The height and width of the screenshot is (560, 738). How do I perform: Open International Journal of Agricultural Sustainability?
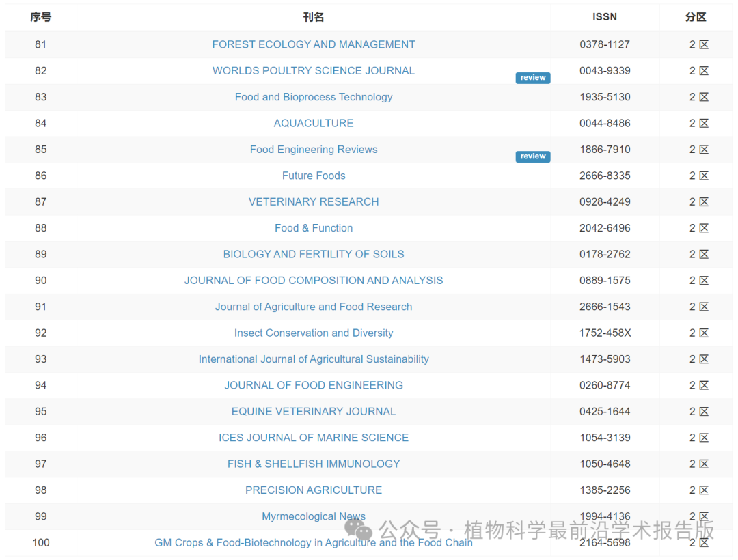coord(314,359)
